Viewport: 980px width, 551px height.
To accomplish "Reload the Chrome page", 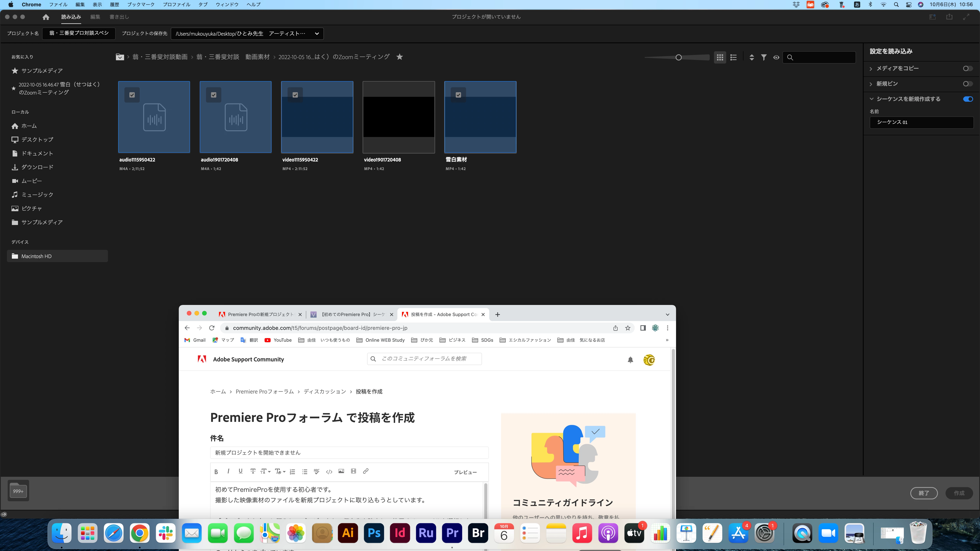I will [x=212, y=328].
